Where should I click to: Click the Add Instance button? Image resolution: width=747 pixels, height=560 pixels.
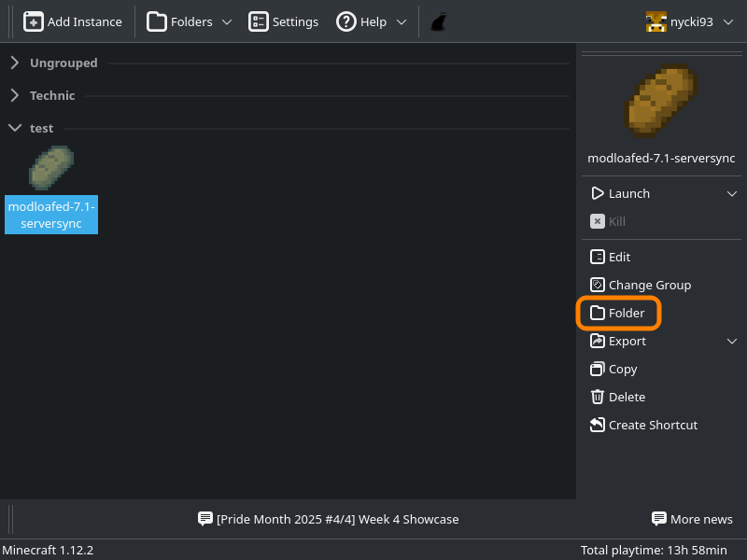point(73,21)
